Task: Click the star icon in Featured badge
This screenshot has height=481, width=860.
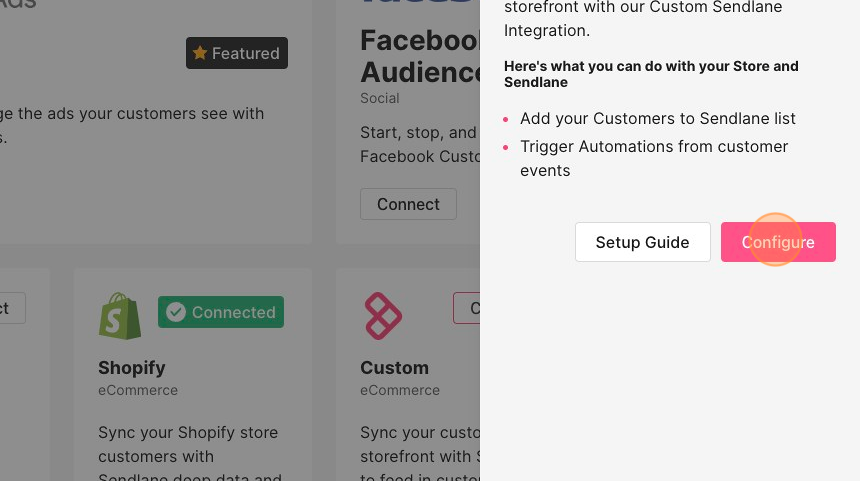Action: coord(200,53)
